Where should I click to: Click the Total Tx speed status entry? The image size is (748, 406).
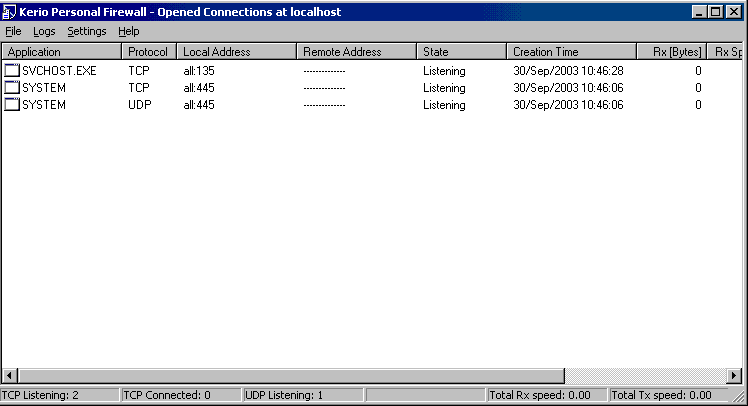click(669, 395)
